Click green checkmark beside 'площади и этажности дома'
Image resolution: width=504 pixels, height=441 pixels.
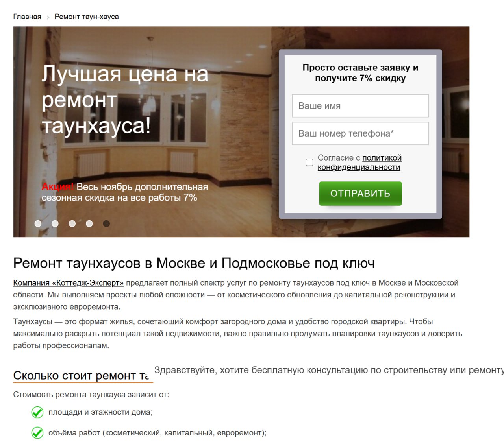37,412
